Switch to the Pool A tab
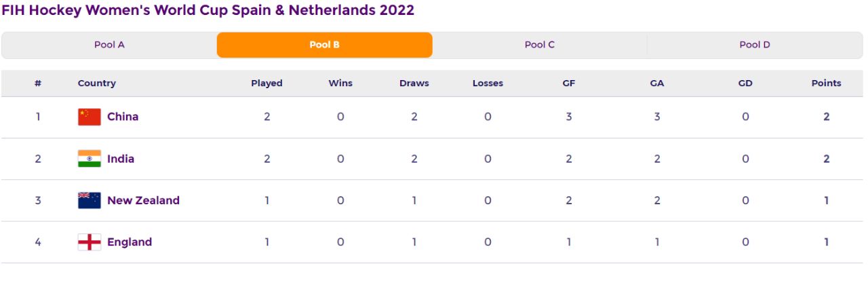Image resolution: width=868 pixels, height=283 pixels. coord(109,45)
